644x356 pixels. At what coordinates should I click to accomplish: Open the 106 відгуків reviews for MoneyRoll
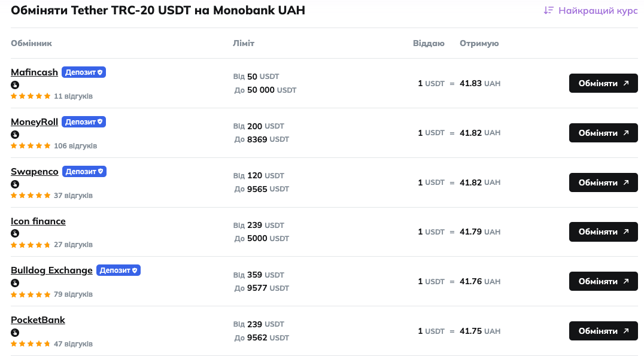pos(75,146)
